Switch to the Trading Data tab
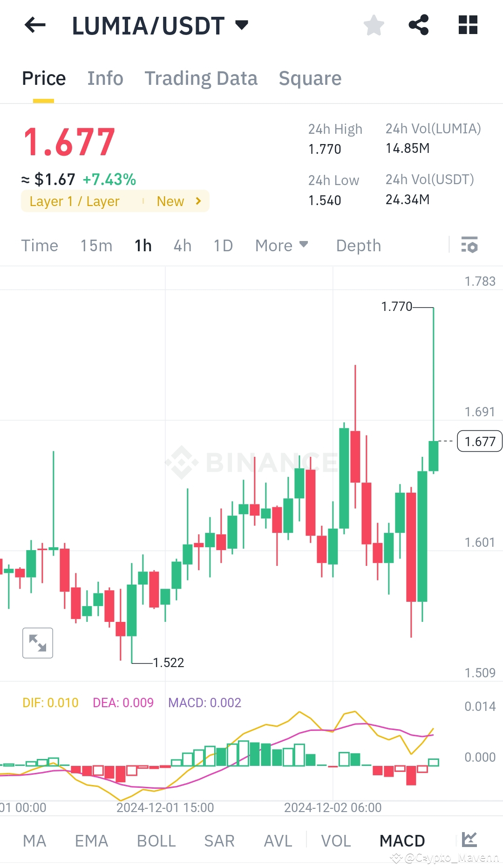 click(x=201, y=78)
